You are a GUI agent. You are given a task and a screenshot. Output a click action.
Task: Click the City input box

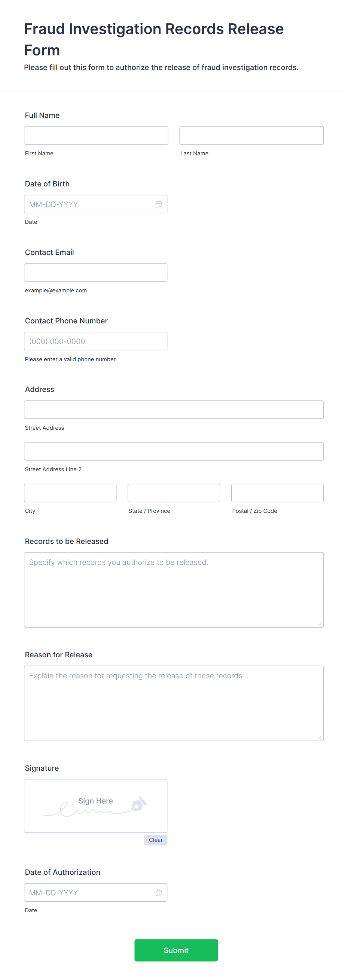70,493
